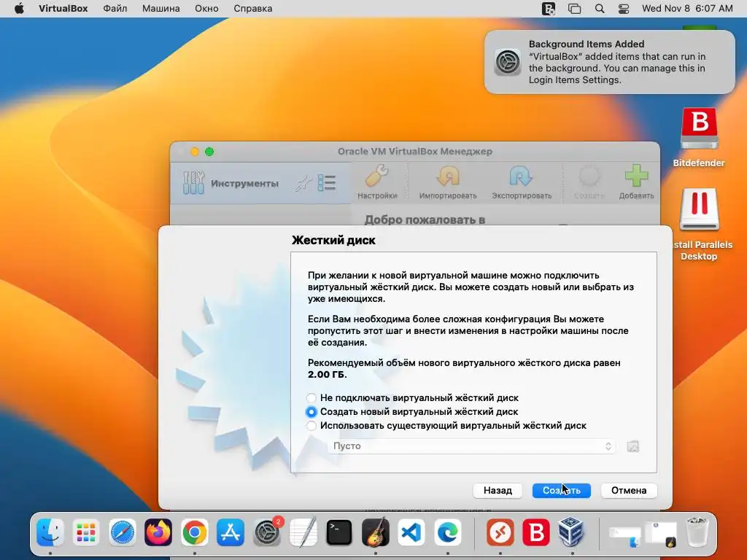Open Control Center in menu bar
This screenshot has height=560, width=747.
624,9
